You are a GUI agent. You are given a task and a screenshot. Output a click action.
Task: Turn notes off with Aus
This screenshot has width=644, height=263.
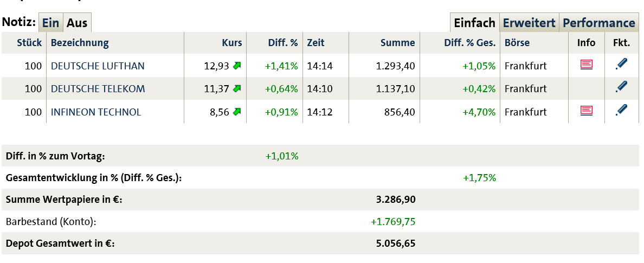[x=77, y=23]
